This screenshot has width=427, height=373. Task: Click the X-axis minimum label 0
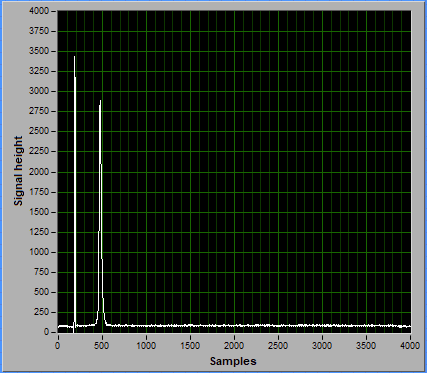pos(58,346)
